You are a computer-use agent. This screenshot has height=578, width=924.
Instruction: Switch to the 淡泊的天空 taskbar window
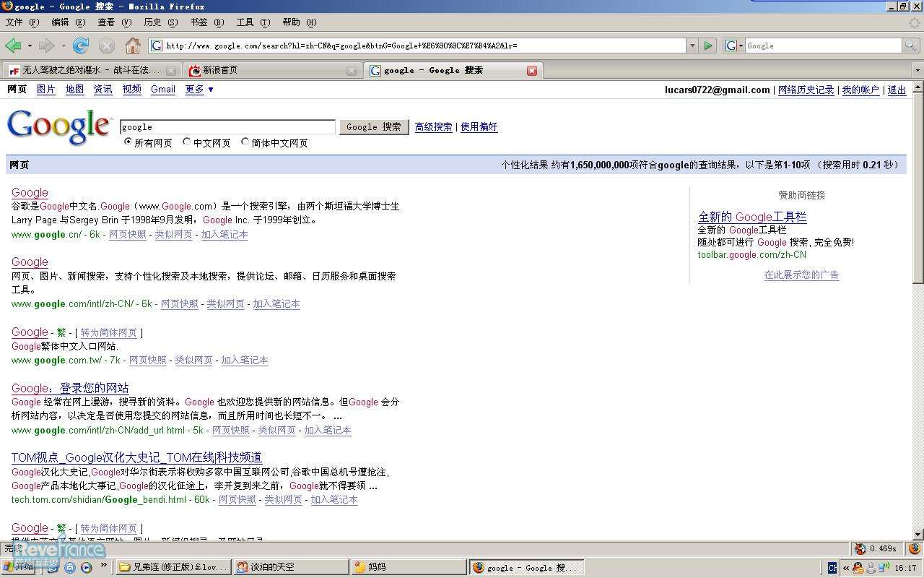(x=292, y=568)
